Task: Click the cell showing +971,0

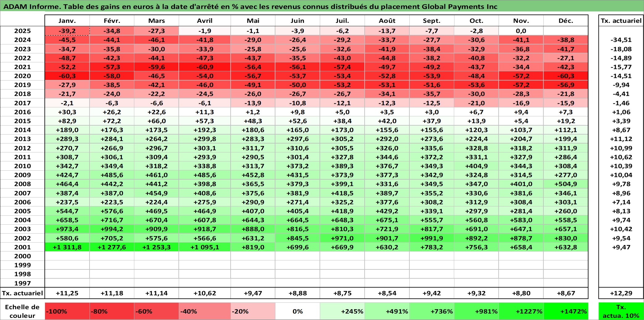Action: (x=342, y=238)
